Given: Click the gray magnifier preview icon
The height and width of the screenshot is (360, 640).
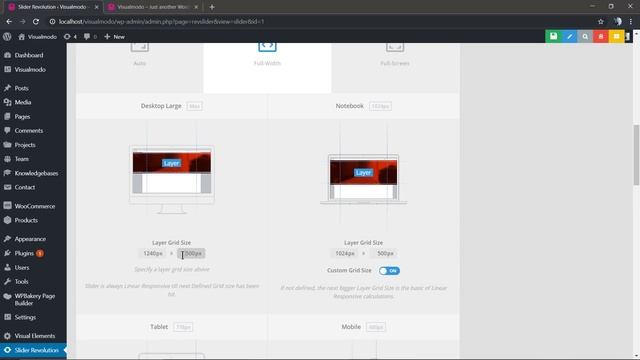Looking at the screenshot, I should click(x=585, y=36).
